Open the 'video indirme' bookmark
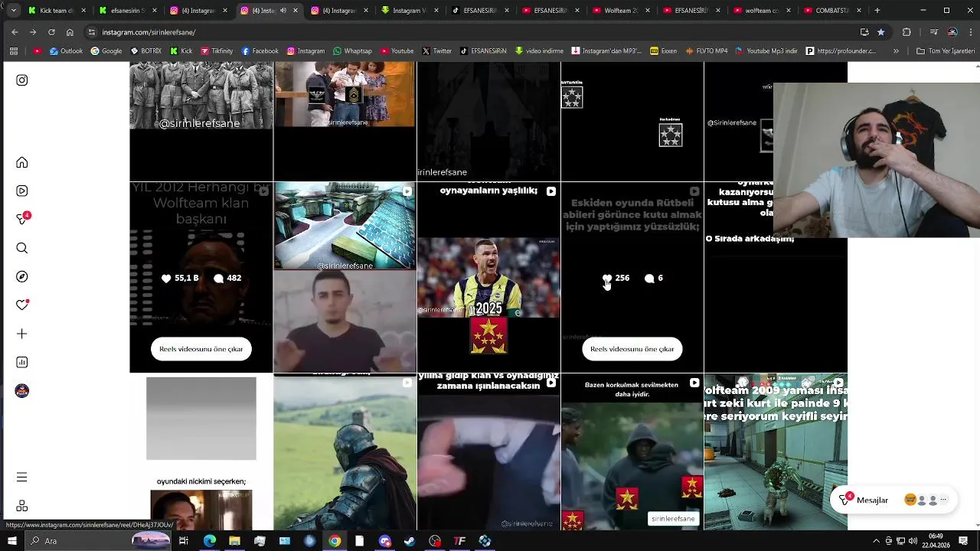The image size is (980, 551). (540, 51)
